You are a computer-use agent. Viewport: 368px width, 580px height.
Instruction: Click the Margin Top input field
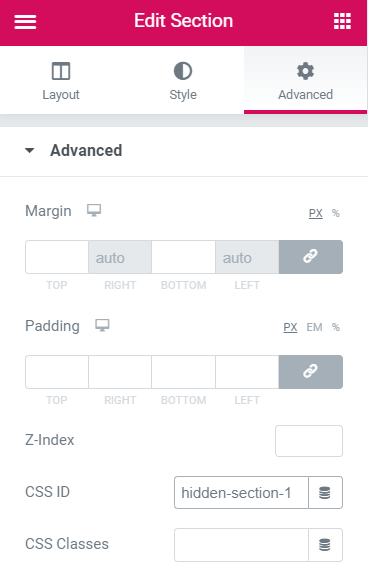tap(57, 257)
